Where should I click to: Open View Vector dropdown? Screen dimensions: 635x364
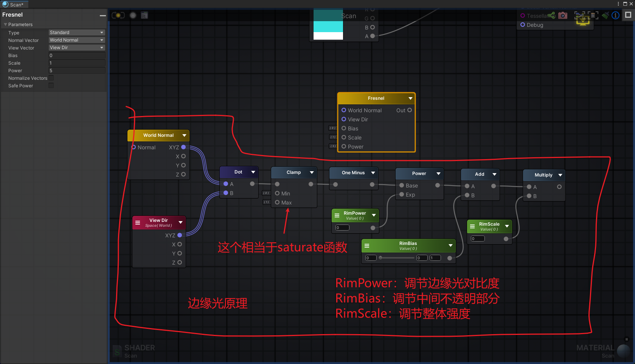pyautogui.click(x=77, y=48)
